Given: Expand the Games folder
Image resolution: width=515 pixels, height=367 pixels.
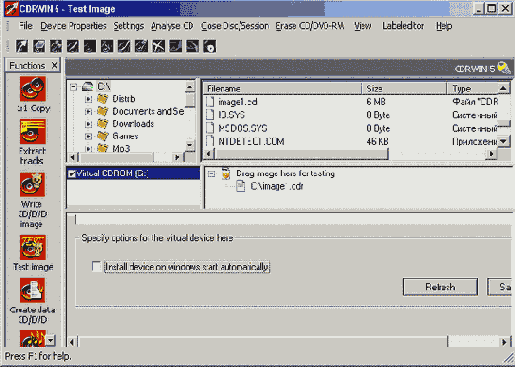Looking at the screenshot, I should pyautogui.click(x=88, y=136).
